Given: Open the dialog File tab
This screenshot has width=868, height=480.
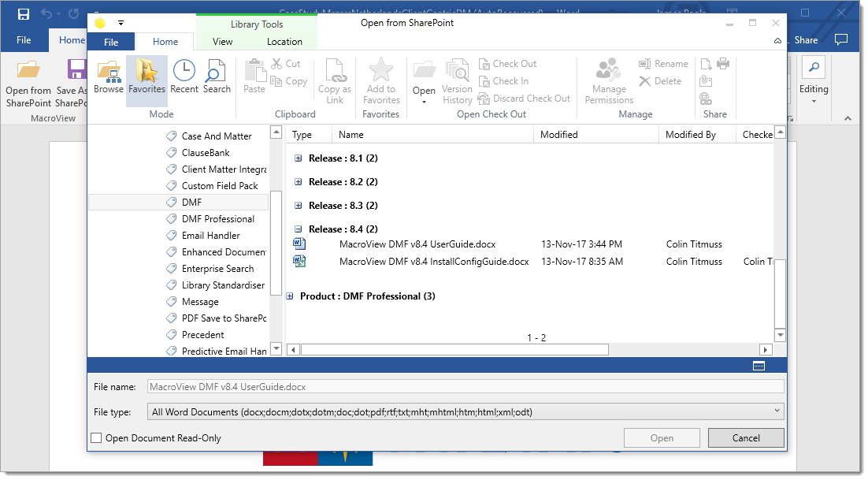Looking at the screenshot, I should point(111,42).
